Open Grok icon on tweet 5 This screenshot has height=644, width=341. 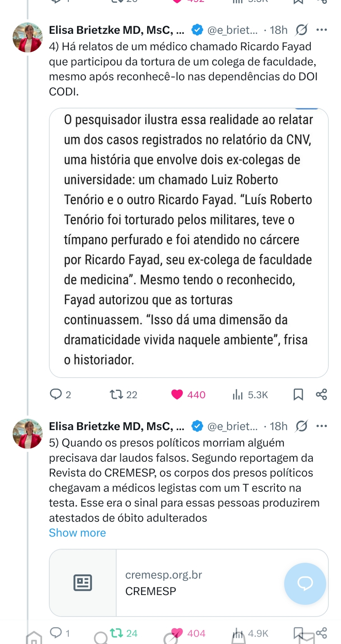pyautogui.click(x=301, y=426)
